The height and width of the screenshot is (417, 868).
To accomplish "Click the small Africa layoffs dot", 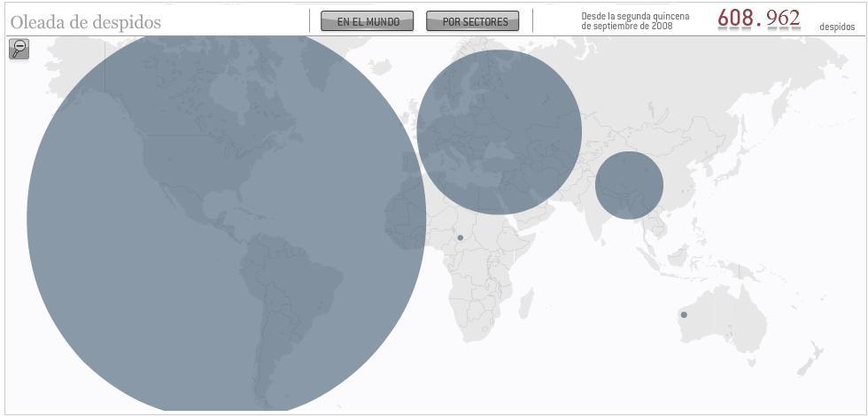I will (x=460, y=238).
